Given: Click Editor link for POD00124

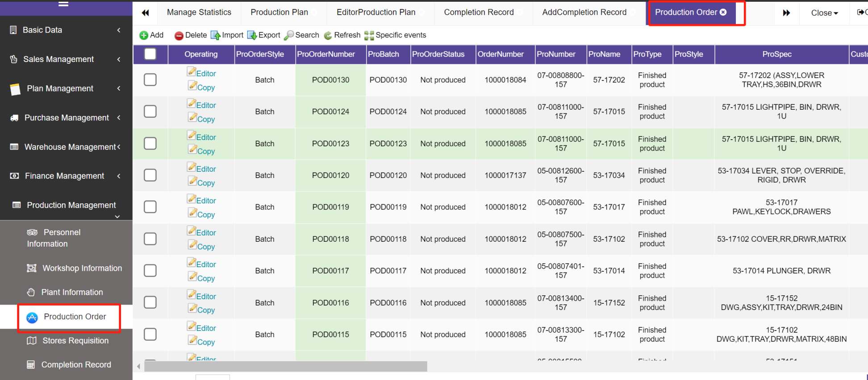Looking at the screenshot, I should pyautogui.click(x=206, y=105).
